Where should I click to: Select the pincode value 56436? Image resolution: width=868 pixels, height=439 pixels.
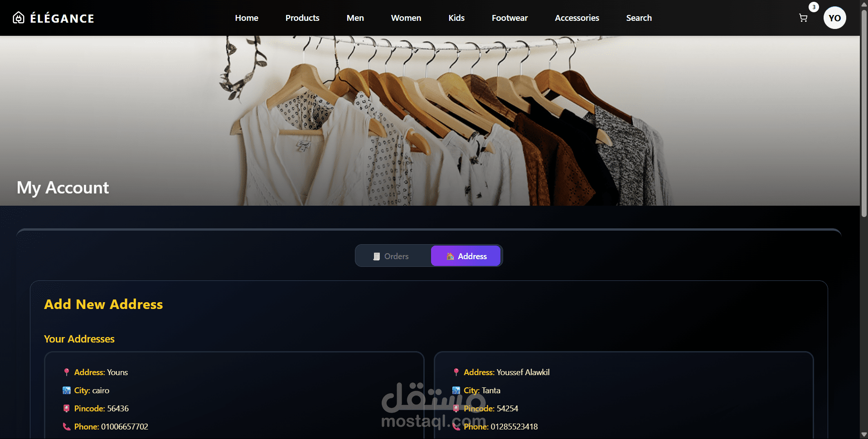click(x=118, y=409)
